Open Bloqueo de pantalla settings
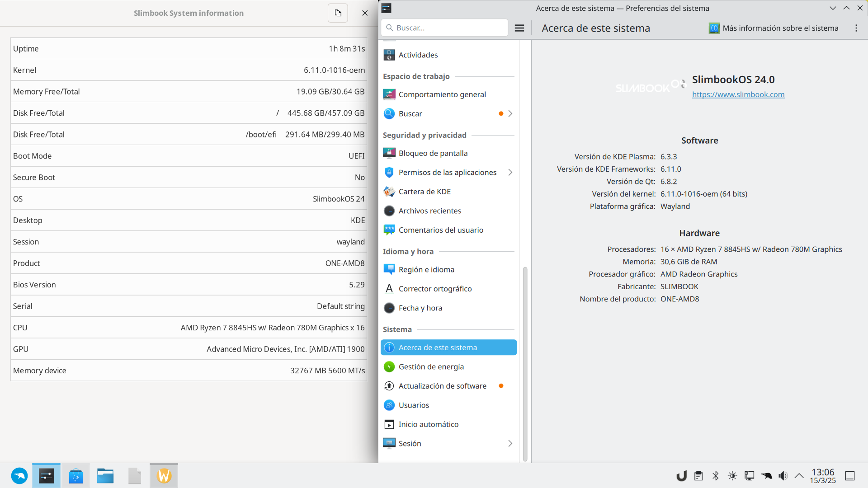This screenshot has width=868, height=488. 448,153
